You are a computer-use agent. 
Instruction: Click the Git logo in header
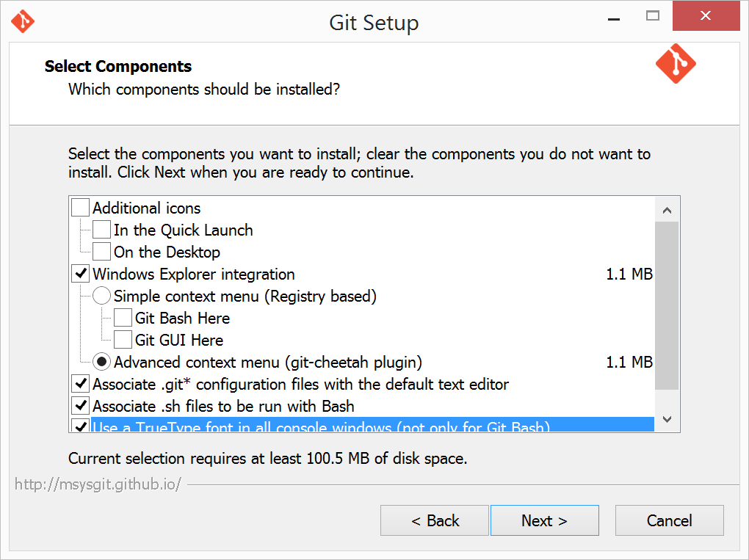(x=676, y=64)
